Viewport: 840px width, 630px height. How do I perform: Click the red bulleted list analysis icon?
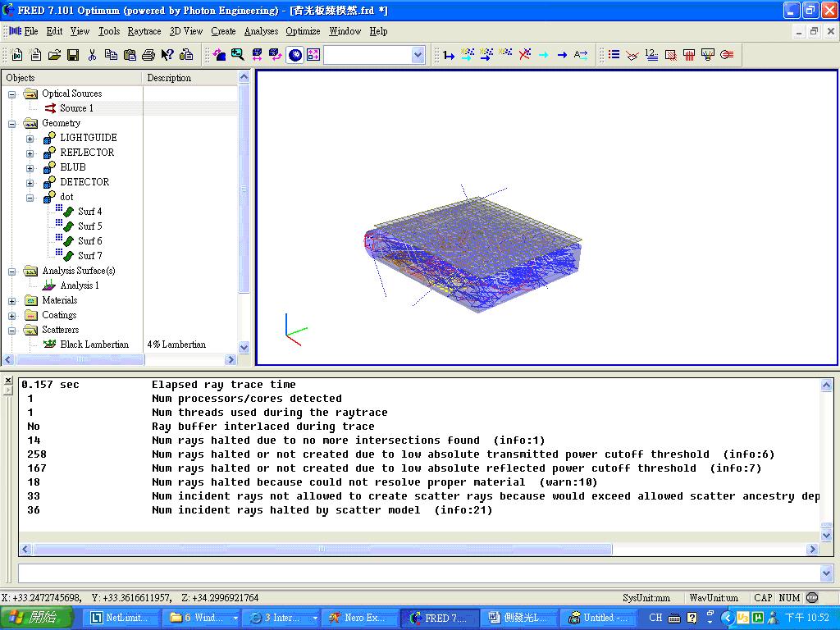[614, 55]
